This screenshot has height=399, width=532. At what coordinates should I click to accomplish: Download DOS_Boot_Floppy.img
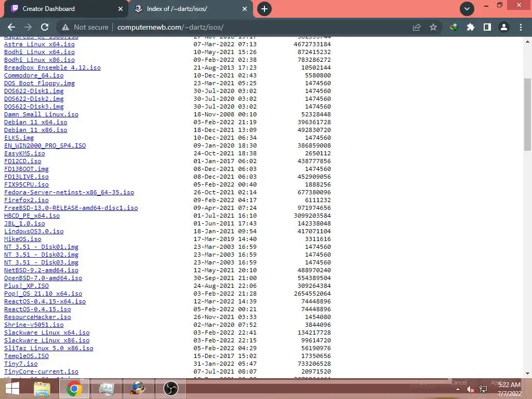tap(39, 83)
